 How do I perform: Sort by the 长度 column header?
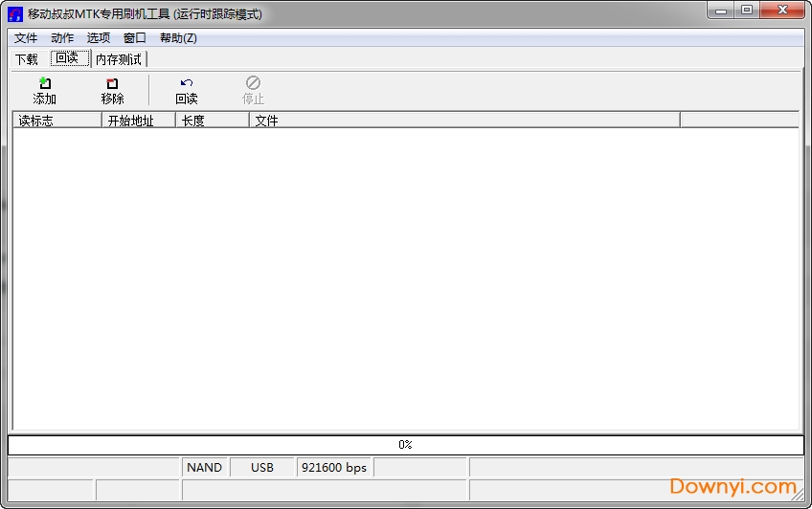213,121
